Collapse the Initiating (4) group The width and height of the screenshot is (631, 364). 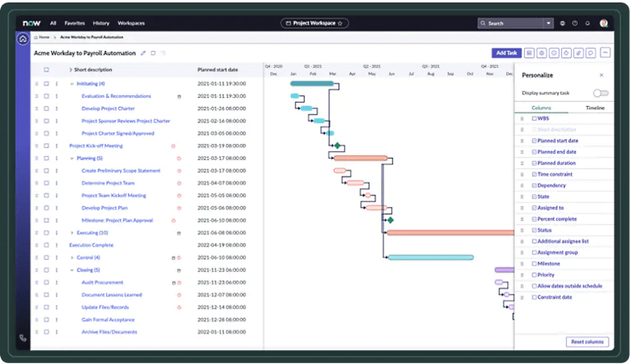click(x=72, y=84)
